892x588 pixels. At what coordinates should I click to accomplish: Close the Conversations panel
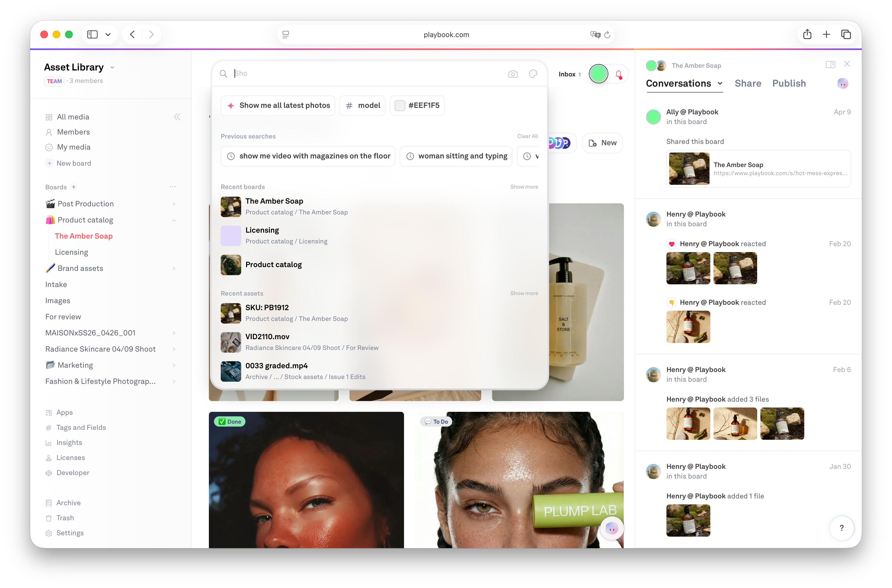tap(847, 64)
